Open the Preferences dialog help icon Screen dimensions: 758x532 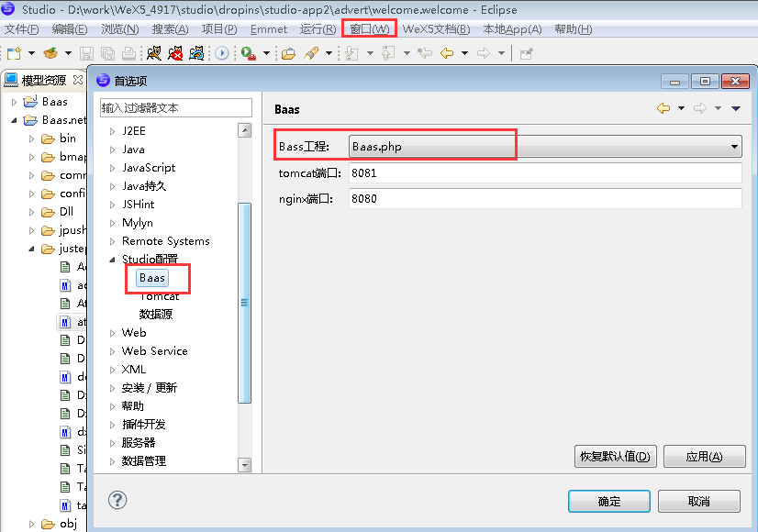(117, 500)
